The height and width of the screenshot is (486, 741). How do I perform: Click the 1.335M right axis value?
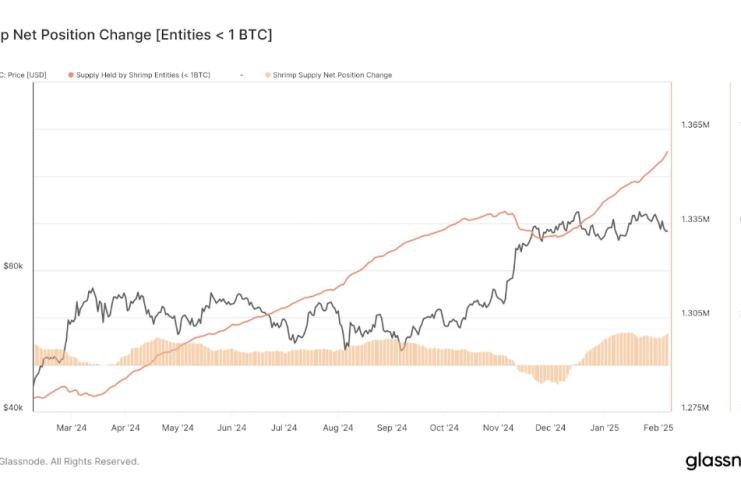pos(696,219)
